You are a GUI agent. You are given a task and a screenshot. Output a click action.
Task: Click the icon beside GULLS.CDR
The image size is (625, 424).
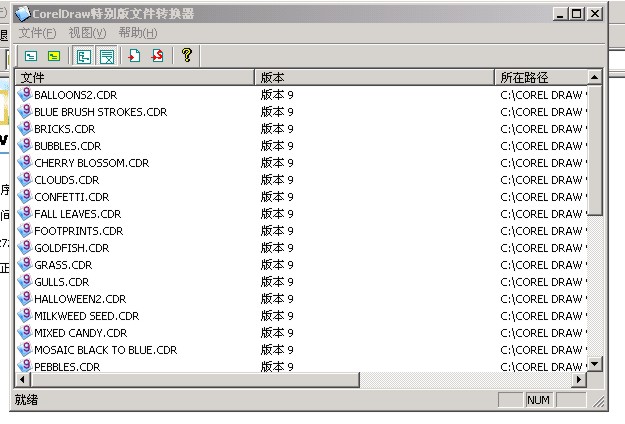coord(25,282)
